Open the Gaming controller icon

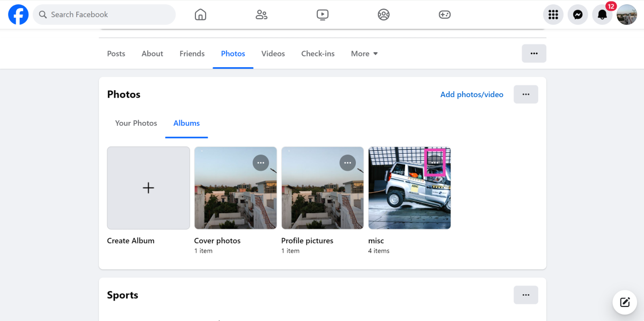coord(444,14)
